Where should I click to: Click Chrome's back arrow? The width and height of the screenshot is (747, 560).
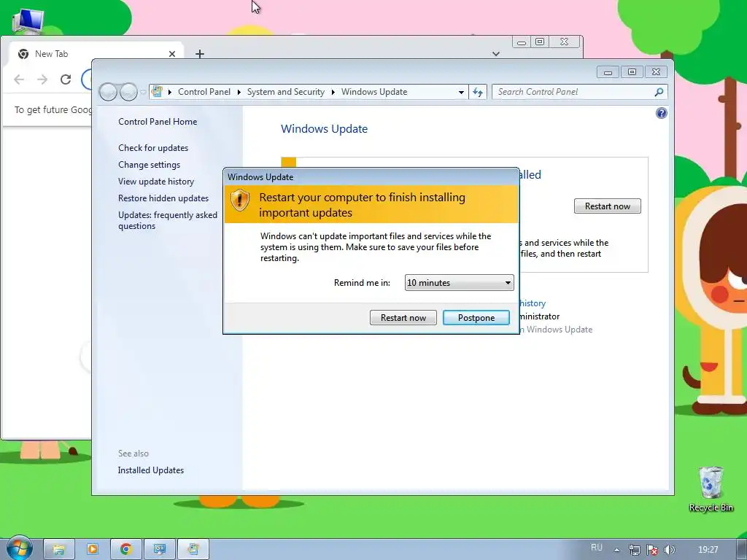coord(19,79)
